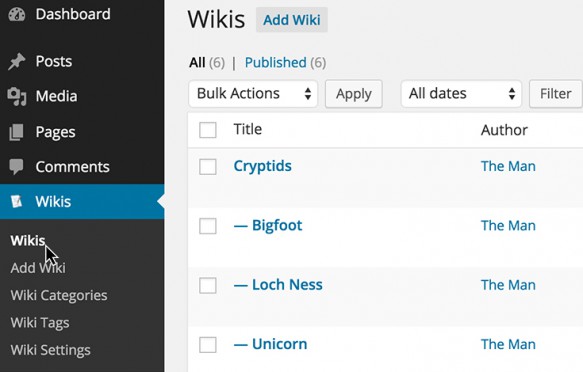Open Wiki Categories submenu item
Image resolution: width=583 pixels, height=372 pixels.
59,295
